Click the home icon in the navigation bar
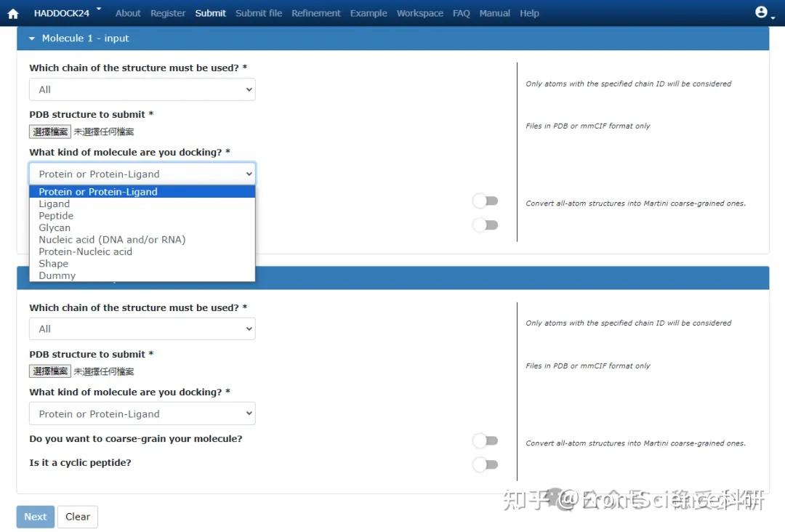This screenshot has width=785, height=532. [x=13, y=12]
